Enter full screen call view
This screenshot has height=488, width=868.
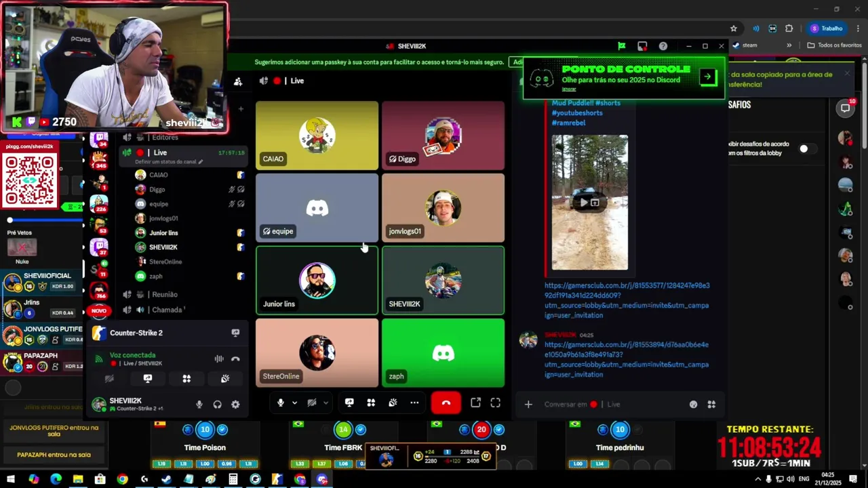click(x=496, y=403)
